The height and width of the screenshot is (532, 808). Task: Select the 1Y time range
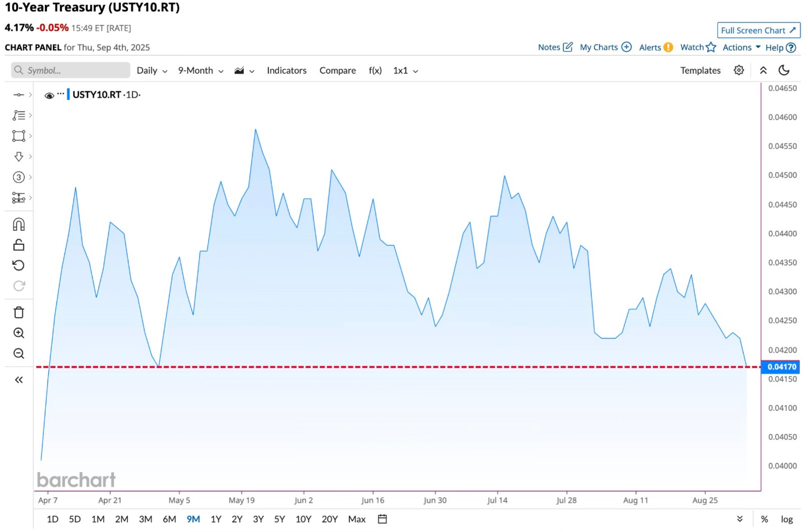[x=216, y=519]
